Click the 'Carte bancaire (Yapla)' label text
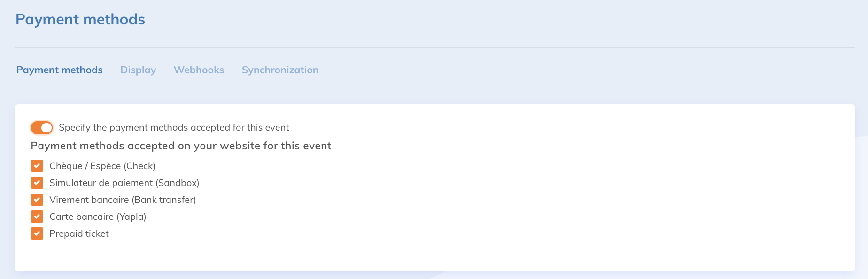 tap(98, 217)
